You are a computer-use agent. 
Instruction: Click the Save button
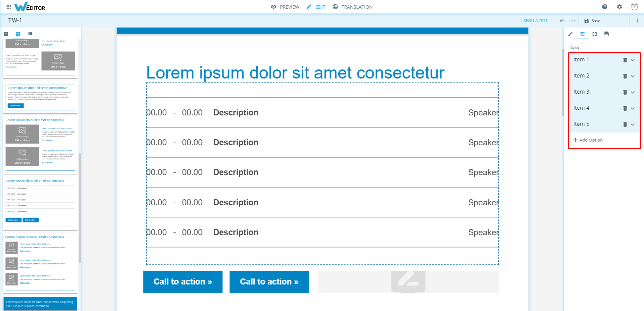(592, 21)
